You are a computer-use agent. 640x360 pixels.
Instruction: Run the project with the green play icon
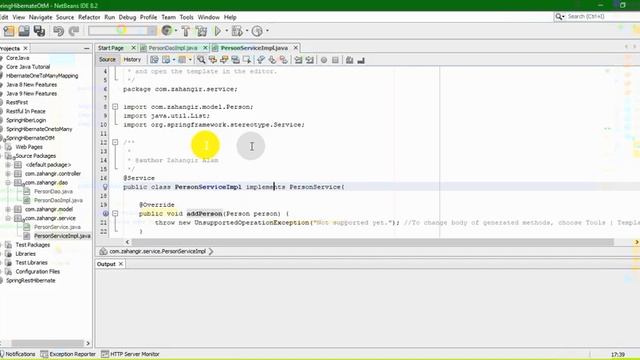[x=218, y=31]
